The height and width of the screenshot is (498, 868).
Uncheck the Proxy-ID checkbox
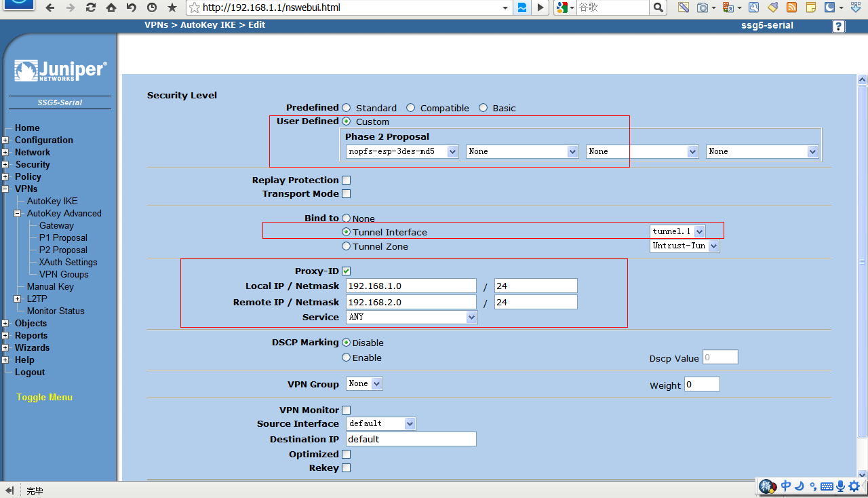pos(347,271)
